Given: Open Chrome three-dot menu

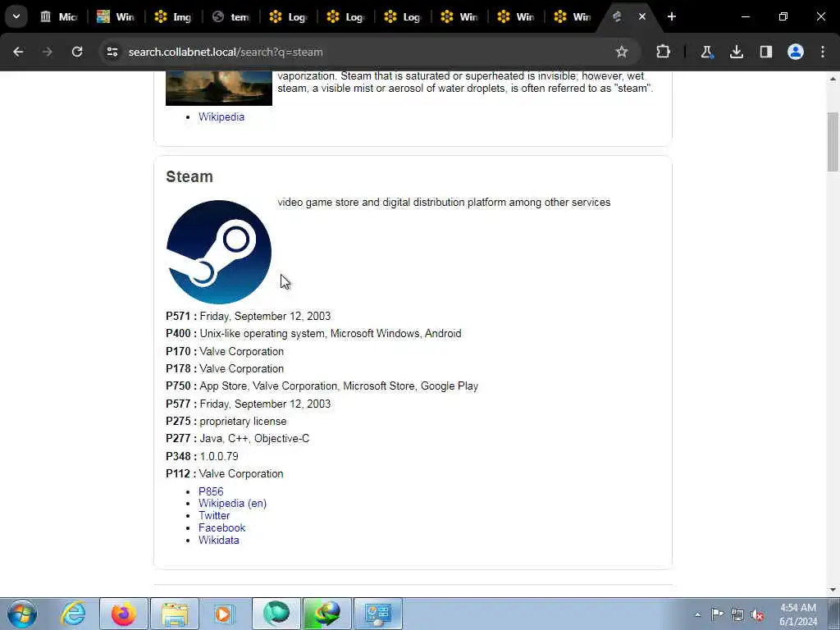Looking at the screenshot, I should [x=823, y=52].
